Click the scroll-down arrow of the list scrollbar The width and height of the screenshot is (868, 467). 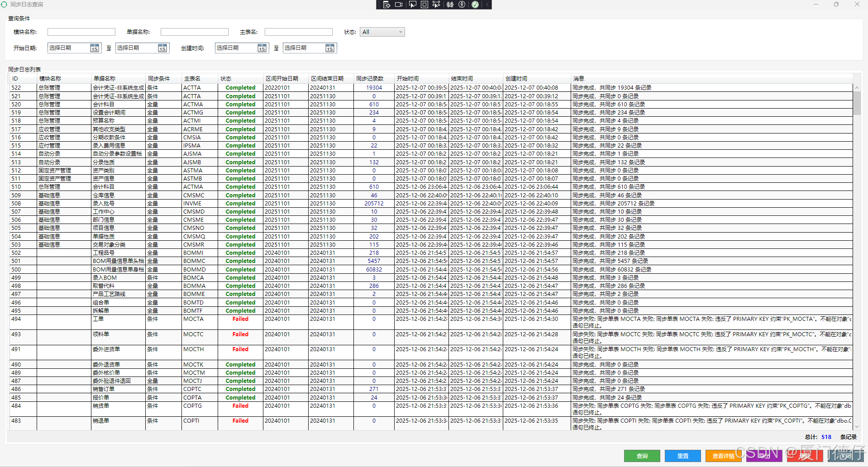[857, 426]
